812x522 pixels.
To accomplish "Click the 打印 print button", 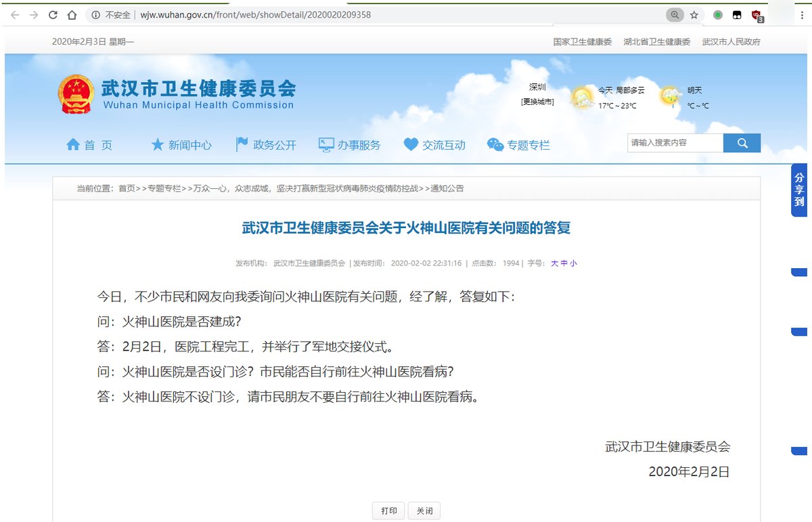I will pos(389,511).
